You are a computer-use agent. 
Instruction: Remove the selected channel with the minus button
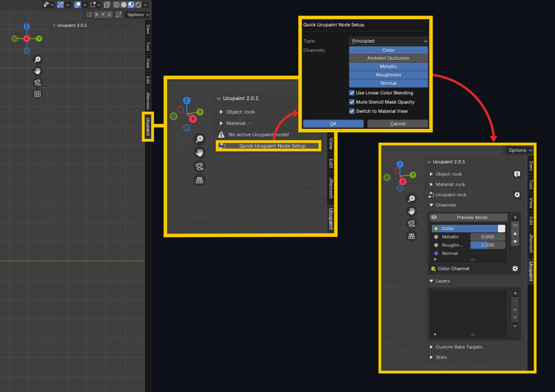pos(515,225)
